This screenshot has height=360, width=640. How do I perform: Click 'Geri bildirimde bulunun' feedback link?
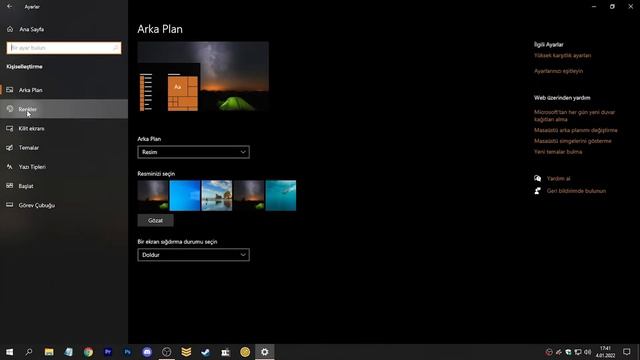[576, 191]
